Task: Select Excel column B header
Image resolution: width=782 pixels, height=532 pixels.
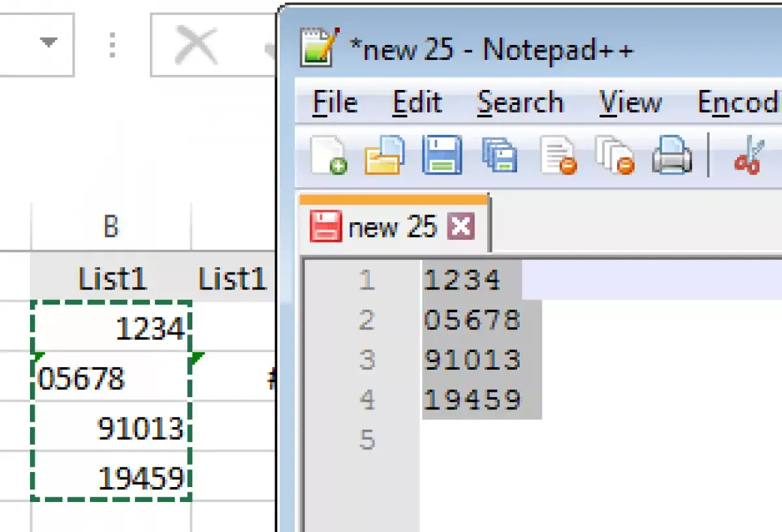Action: click(111, 226)
